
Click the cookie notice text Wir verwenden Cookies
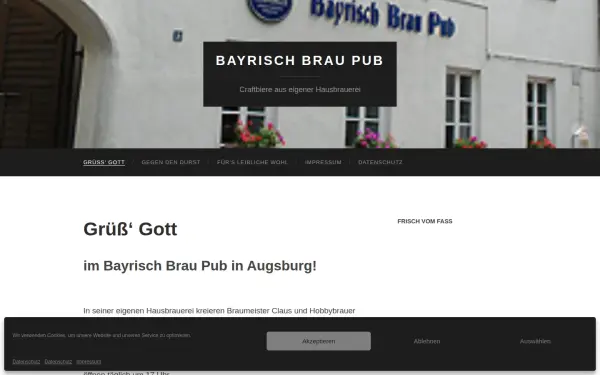[x=101, y=335]
